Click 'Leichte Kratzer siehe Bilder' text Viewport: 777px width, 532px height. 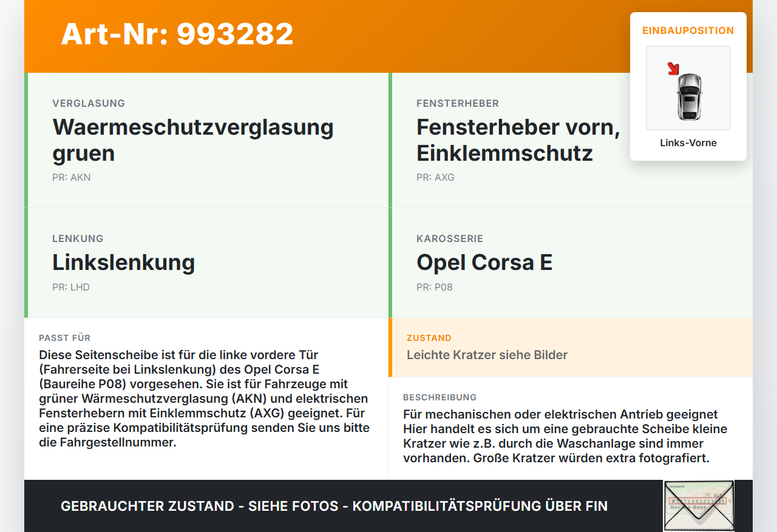pyautogui.click(x=487, y=355)
